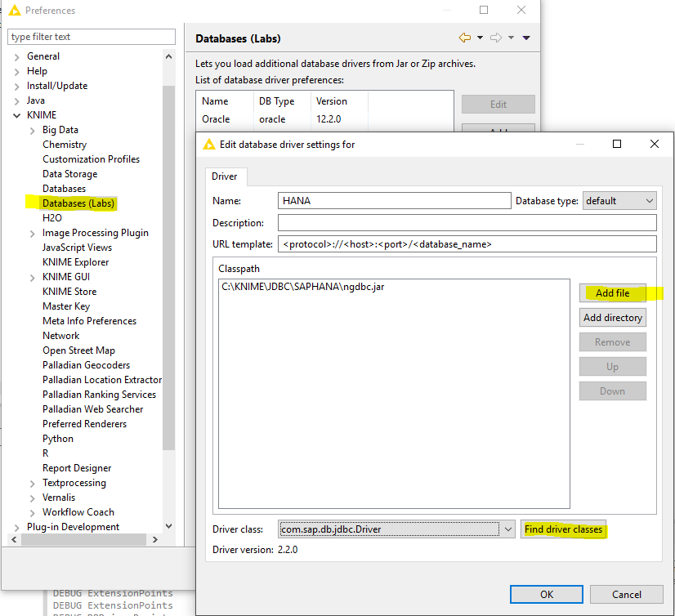Confirm driver settings with OK
This screenshot has width=675, height=616.
[x=547, y=595]
